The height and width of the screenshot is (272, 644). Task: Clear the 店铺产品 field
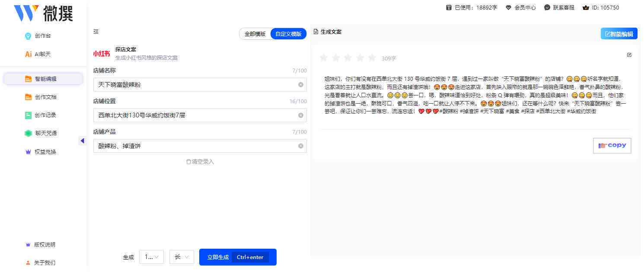pos(301,146)
